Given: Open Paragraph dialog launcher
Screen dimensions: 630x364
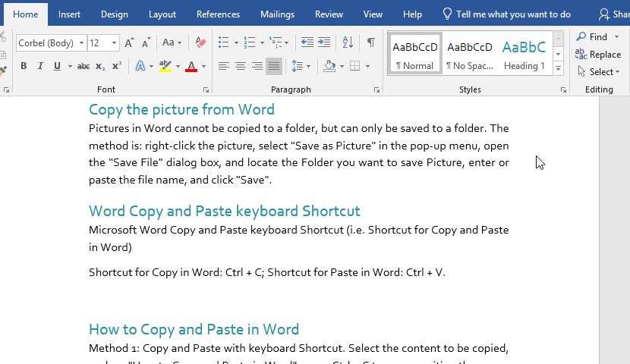Looking at the screenshot, I should click(376, 90).
